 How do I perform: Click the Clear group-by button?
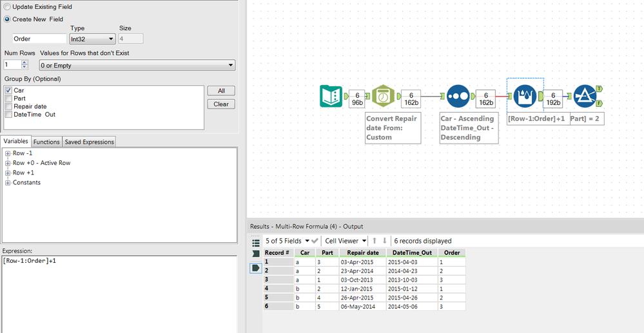[221, 104]
